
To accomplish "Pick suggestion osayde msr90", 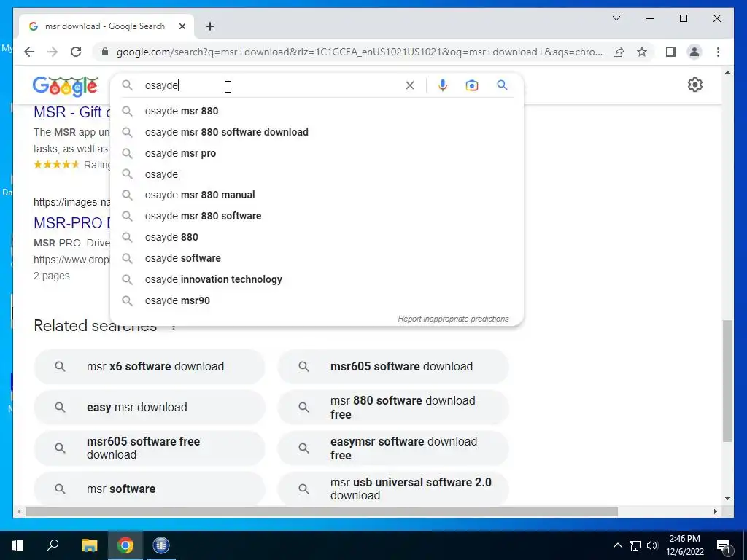I will click(317, 300).
